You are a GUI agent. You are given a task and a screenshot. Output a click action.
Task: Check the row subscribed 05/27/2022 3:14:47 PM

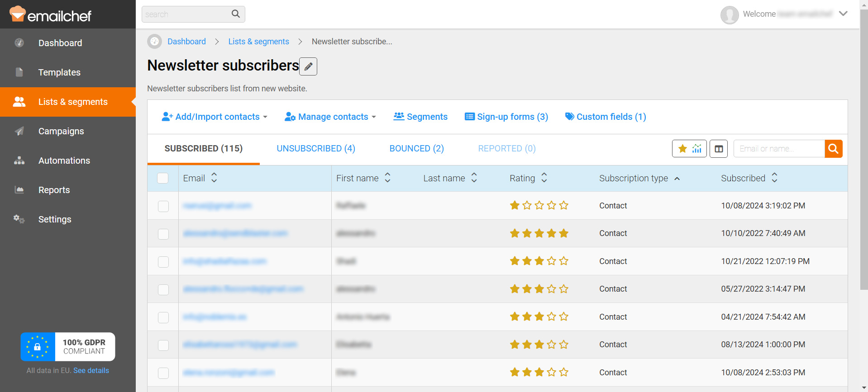pyautogui.click(x=163, y=289)
